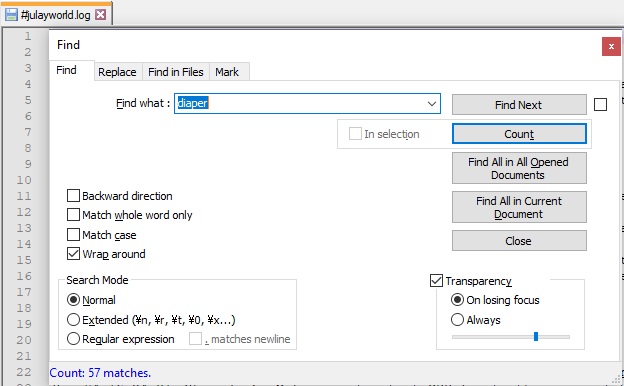The image size is (624, 386).
Task: Close the #julayworld.log document tab
Action: [x=101, y=15]
